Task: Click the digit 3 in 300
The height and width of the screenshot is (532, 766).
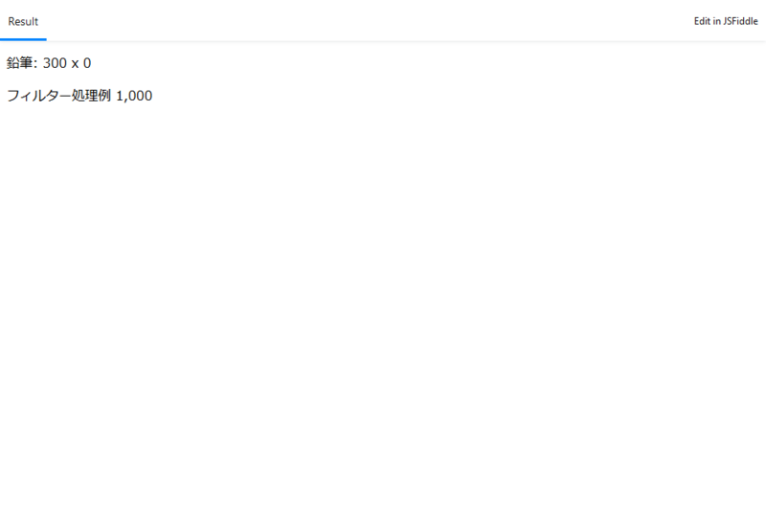Action: pyautogui.click(x=47, y=63)
